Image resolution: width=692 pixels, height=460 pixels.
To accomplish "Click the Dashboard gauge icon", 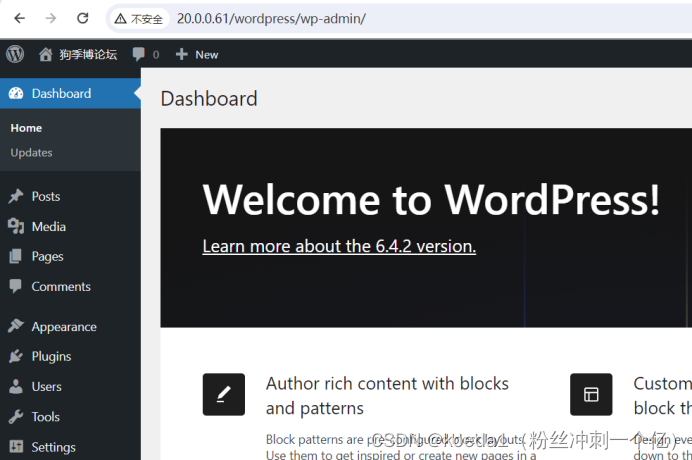I will (x=16, y=93).
